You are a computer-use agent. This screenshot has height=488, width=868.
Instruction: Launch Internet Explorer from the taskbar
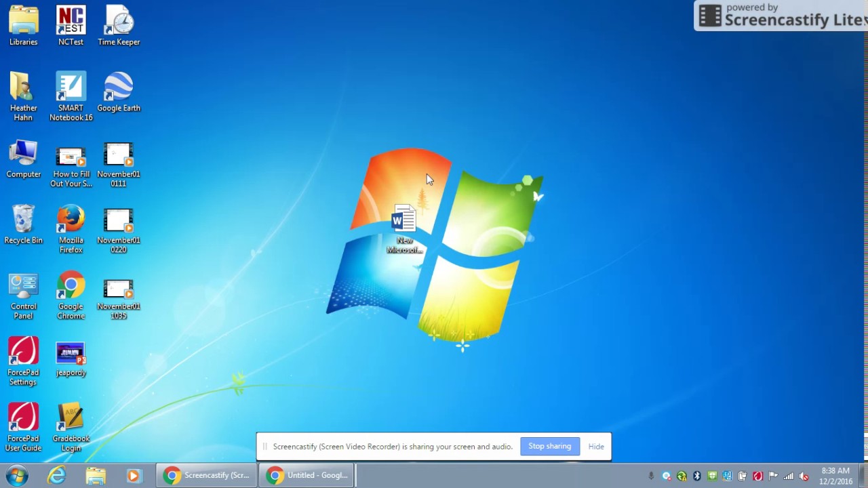click(57, 476)
